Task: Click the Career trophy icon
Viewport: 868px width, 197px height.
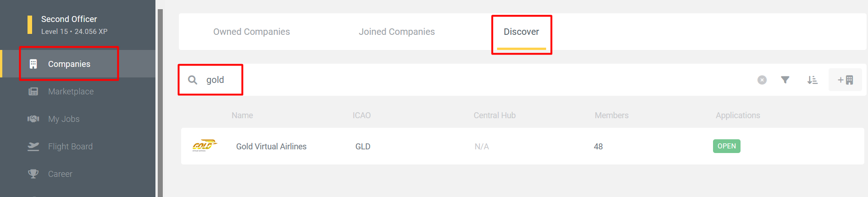Action: click(33, 174)
